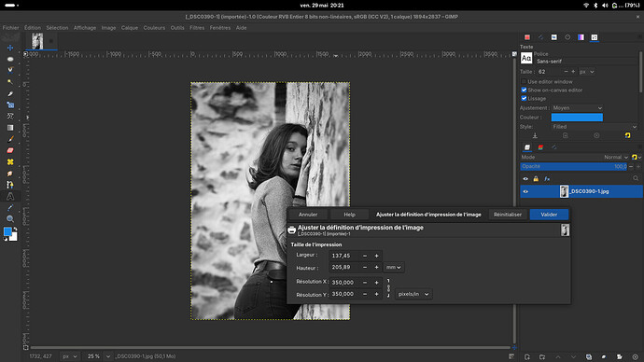The image size is (644, 362).
Task: Select the Unified Transform tool
Action: (10, 105)
